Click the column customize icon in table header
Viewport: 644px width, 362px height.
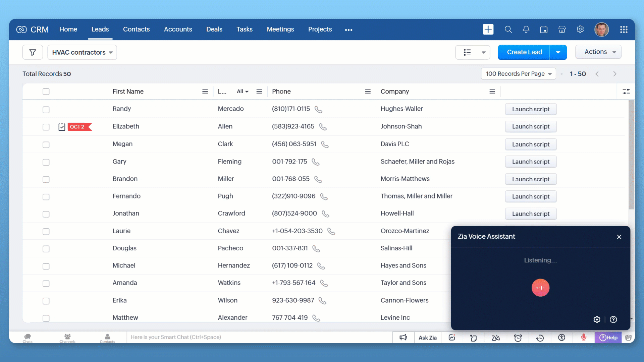coord(626,92)
